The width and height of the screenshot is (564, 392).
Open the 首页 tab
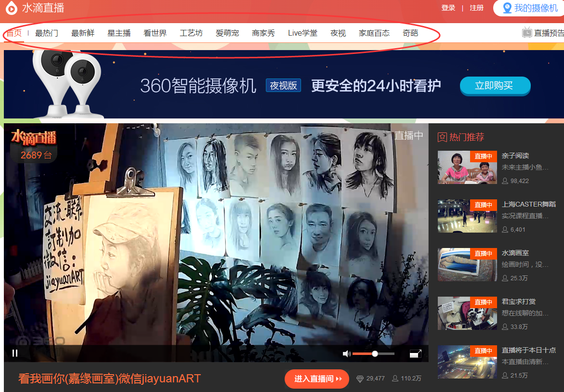tap(14, 33)
